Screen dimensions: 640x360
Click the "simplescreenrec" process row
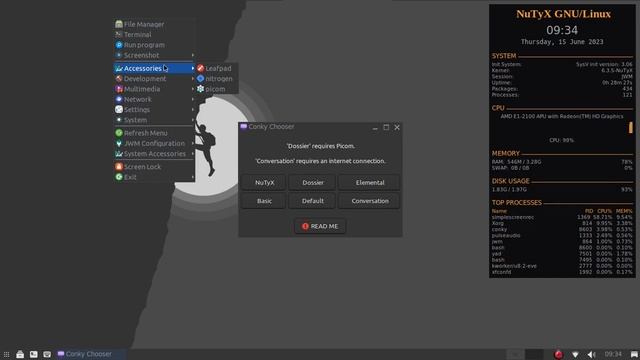click(562, 217)
